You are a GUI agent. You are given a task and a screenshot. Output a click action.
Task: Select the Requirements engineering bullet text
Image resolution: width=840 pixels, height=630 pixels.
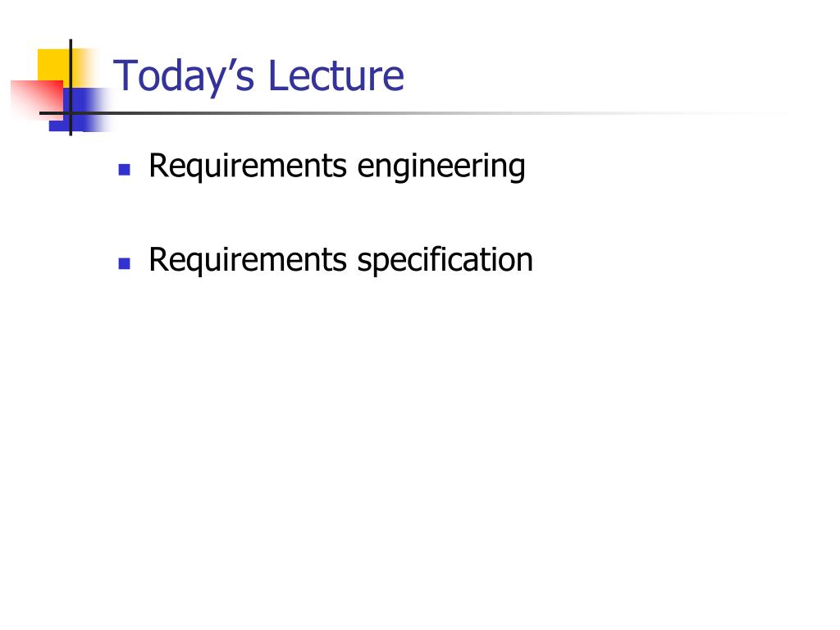337,167
